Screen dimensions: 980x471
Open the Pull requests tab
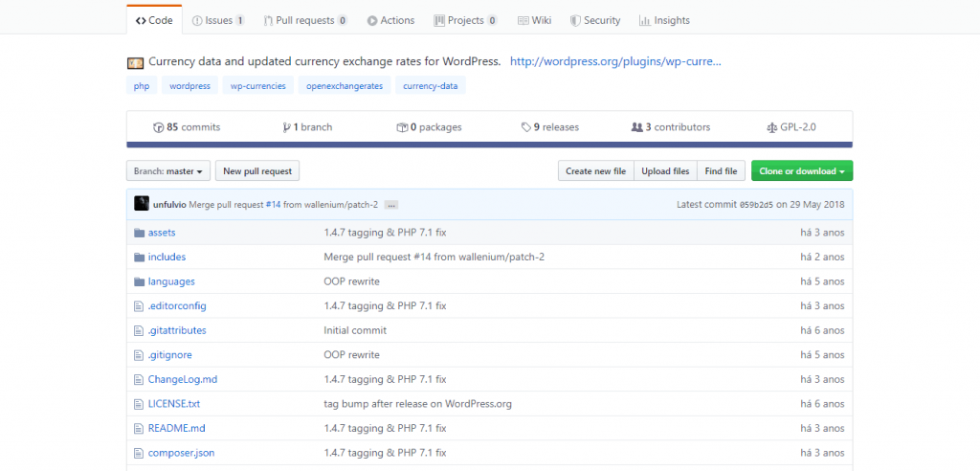pyautogui.click(x=305, y=20)
